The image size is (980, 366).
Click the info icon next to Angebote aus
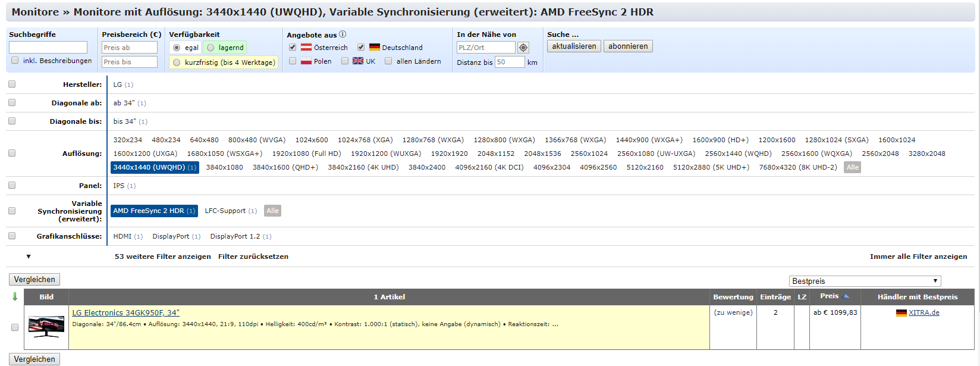click(x=343, y=35)
